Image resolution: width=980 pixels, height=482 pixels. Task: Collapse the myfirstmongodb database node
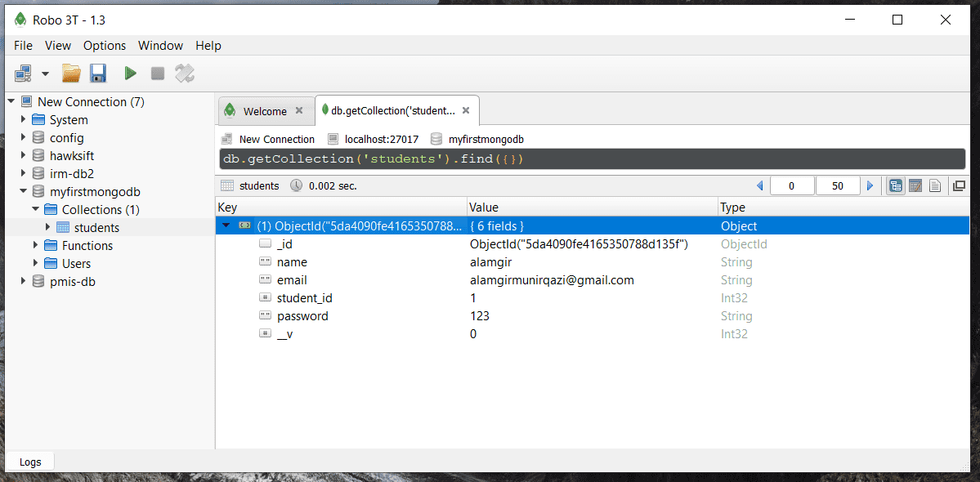click(24, 191)
